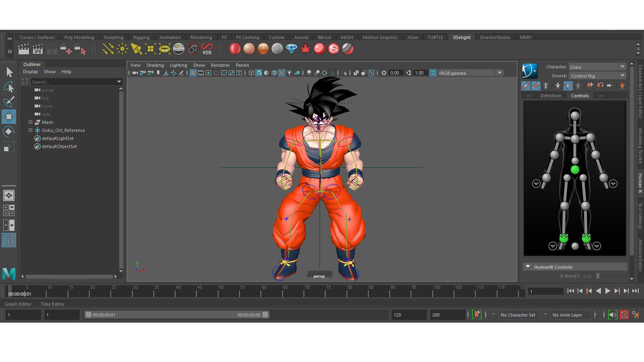Open the viewport Lighting menu
The height and width of the screenshot is (362, 644).
(178, 65)
